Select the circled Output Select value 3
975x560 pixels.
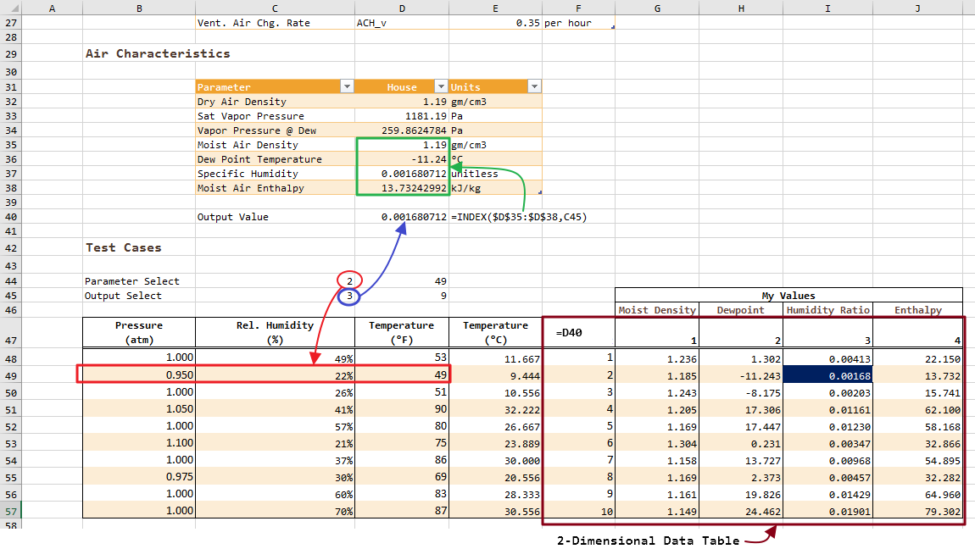[349, 295]
